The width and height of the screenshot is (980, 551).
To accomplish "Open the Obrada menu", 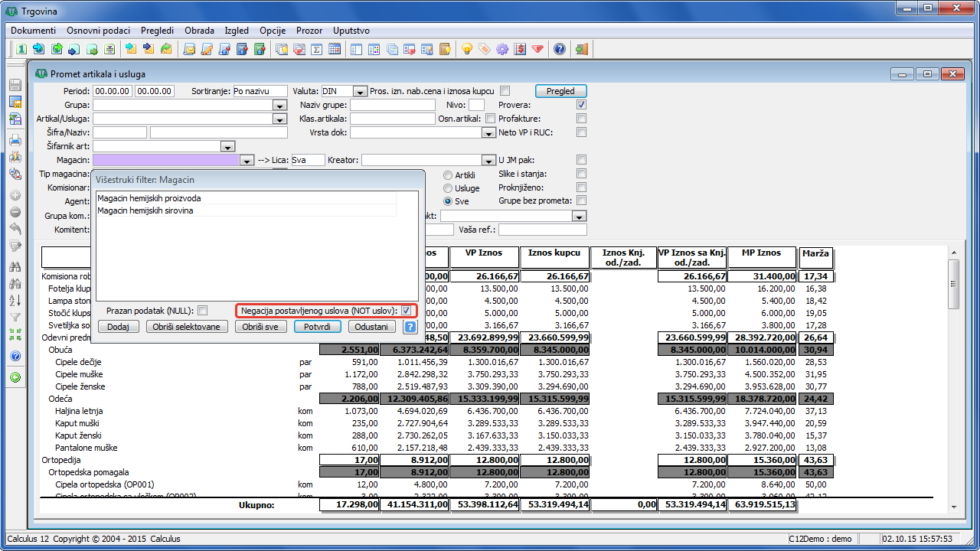I will tap(199, 31).
